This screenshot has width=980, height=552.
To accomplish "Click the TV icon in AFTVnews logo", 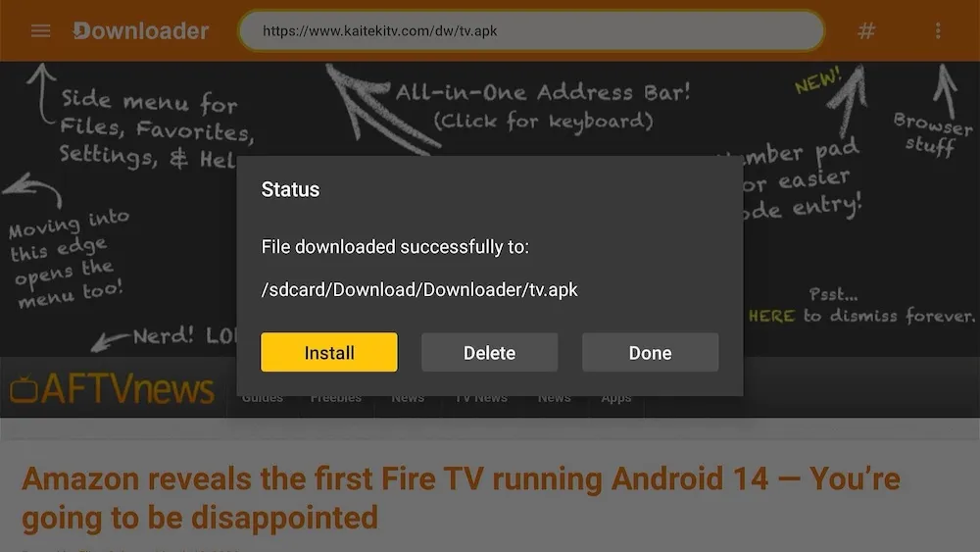I will pyautogui.click(x=24, y=389).
